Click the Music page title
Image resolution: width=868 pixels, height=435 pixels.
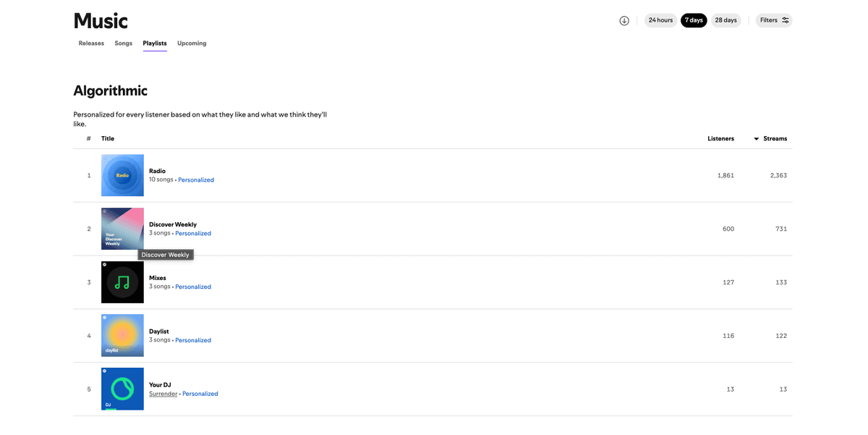[x=101, y=20]
